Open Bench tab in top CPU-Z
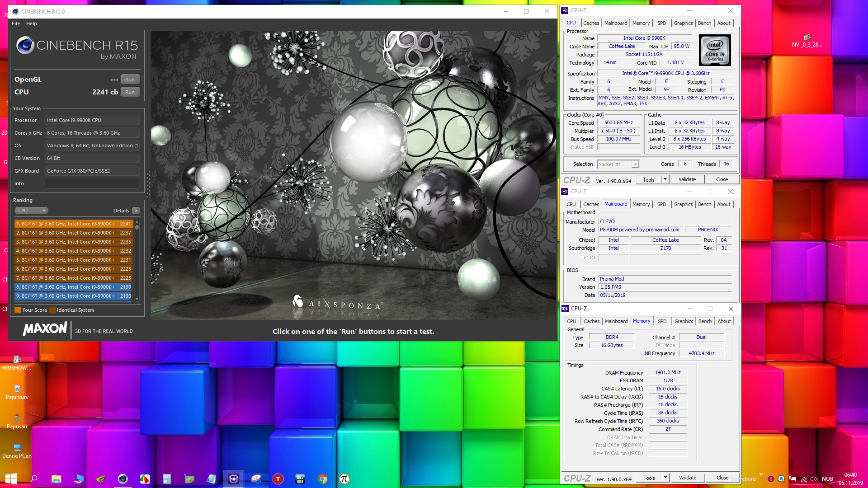Screen dimensions: 868x488 [704, 23]
